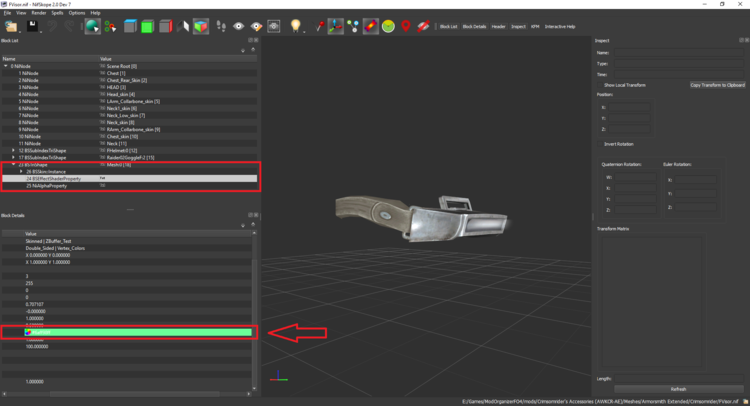The image size is (750, 406).
Task: Click the KFM toolbar button
Action: tap(535, 27)
